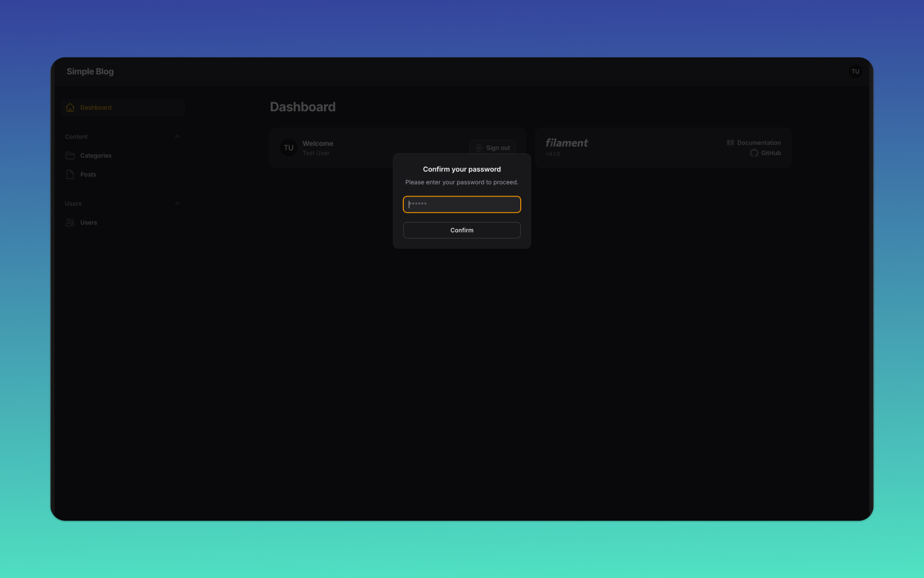Click the book icon next to Documentation
This screenshot has height=578, width=924.
pos(730,142)
